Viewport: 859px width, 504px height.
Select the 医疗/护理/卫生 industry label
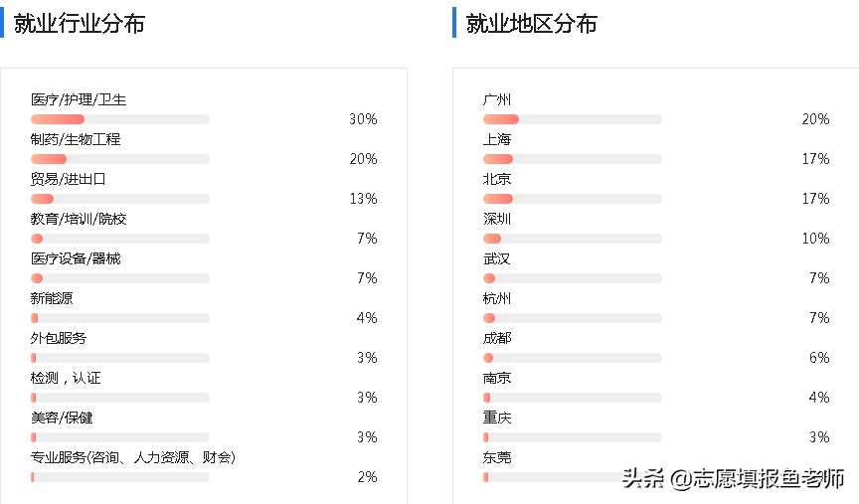[x=79, y=100]
